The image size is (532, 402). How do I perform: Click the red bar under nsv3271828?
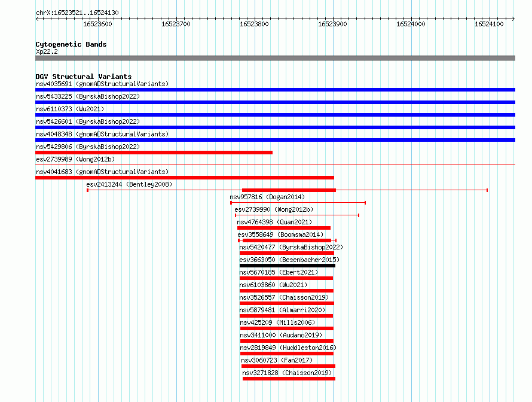point(289,379)
